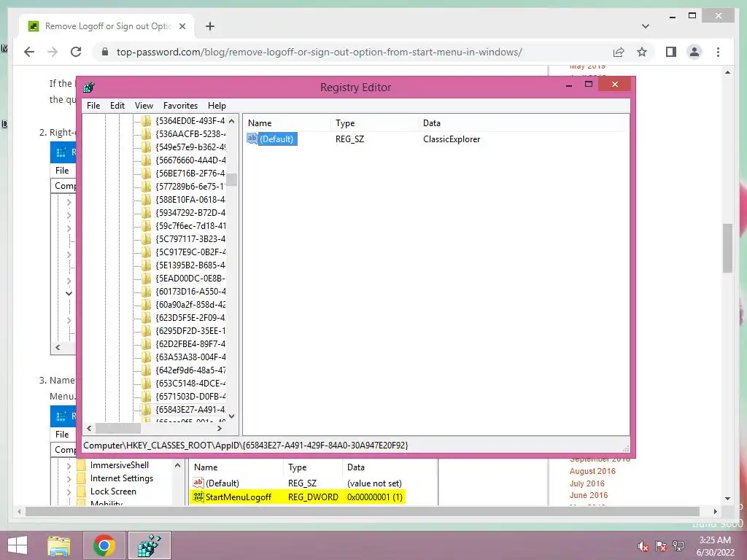Image resolution: width=747 pixels, height=560 pixels.
Task: Select the {5E1395B2-B685 registry key
Action: (190, 265)
